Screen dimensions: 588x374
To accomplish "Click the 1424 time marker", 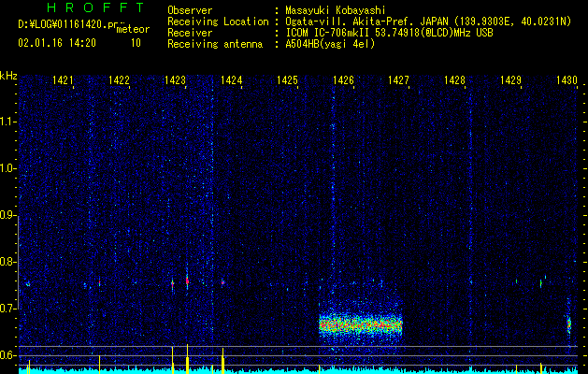I will tap(232, 79).
